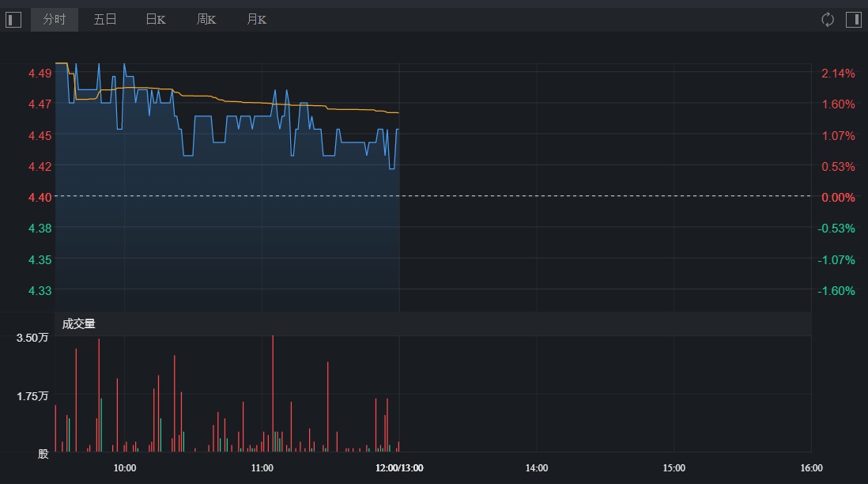This screenshot has height=484, width=868.
Task: Click the 2.14% percentage label
Action: [x=838, y=73]
